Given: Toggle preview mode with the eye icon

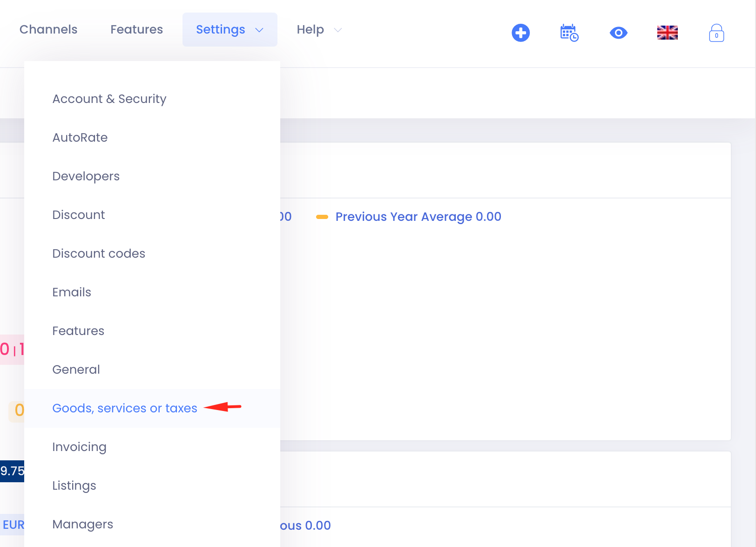Looking at the screenshot, I should coord(618,33).
